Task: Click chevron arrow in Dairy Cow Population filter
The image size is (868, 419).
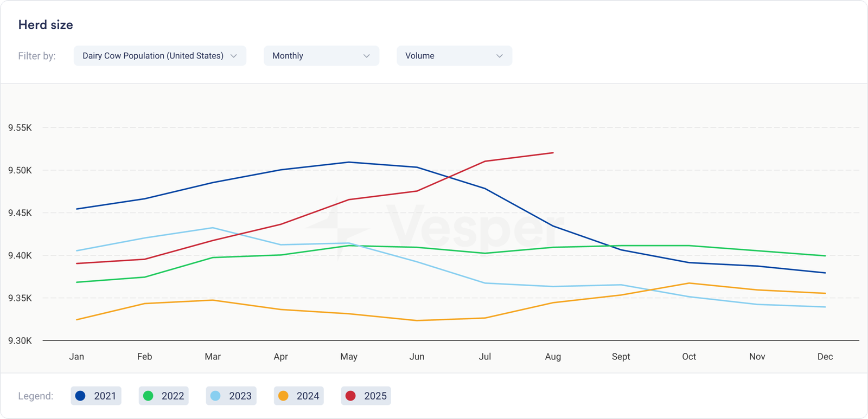Action: click(x=234, y=56)
